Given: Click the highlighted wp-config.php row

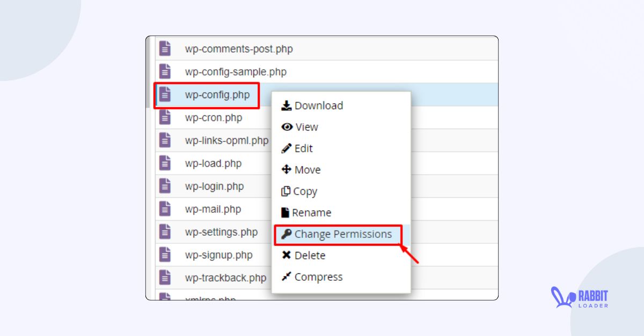Looking at the screenshot, I should pos(217,94).
